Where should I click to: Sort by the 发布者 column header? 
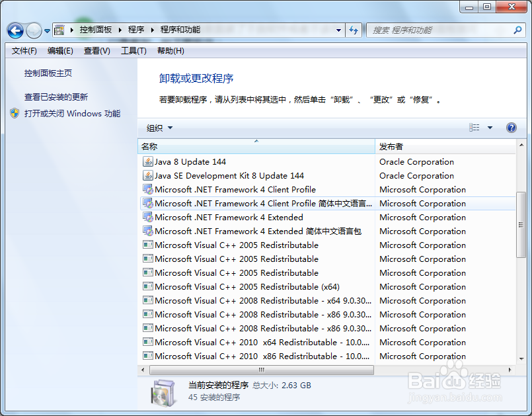click(445, 146)
